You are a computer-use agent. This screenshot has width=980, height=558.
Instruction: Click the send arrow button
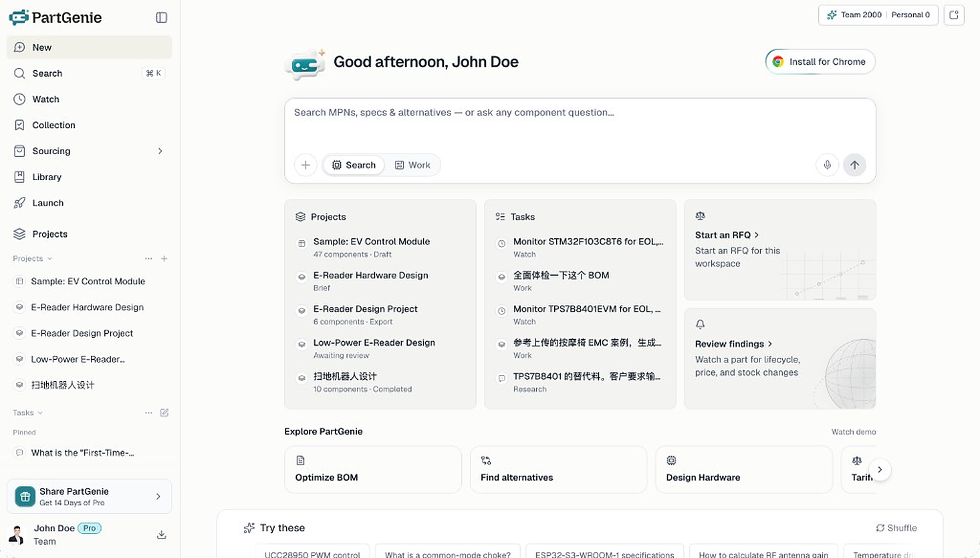click(x=854, y=165)
